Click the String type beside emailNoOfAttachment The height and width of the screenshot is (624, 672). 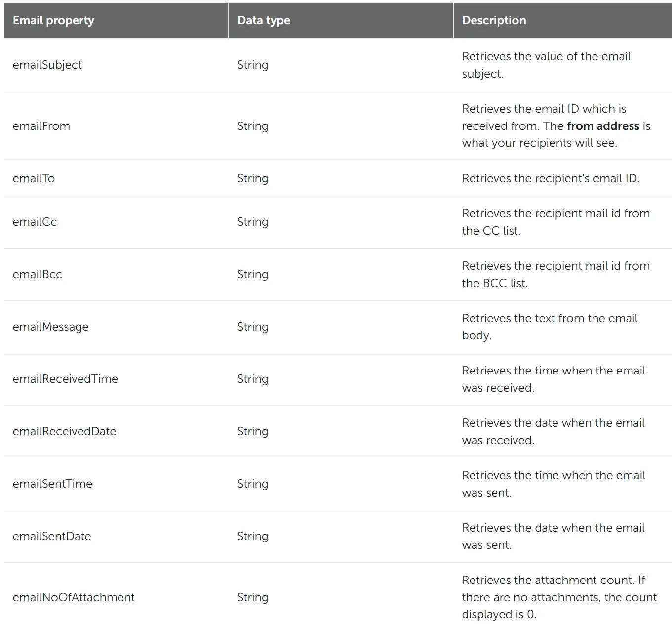click(x=253, y=597)
